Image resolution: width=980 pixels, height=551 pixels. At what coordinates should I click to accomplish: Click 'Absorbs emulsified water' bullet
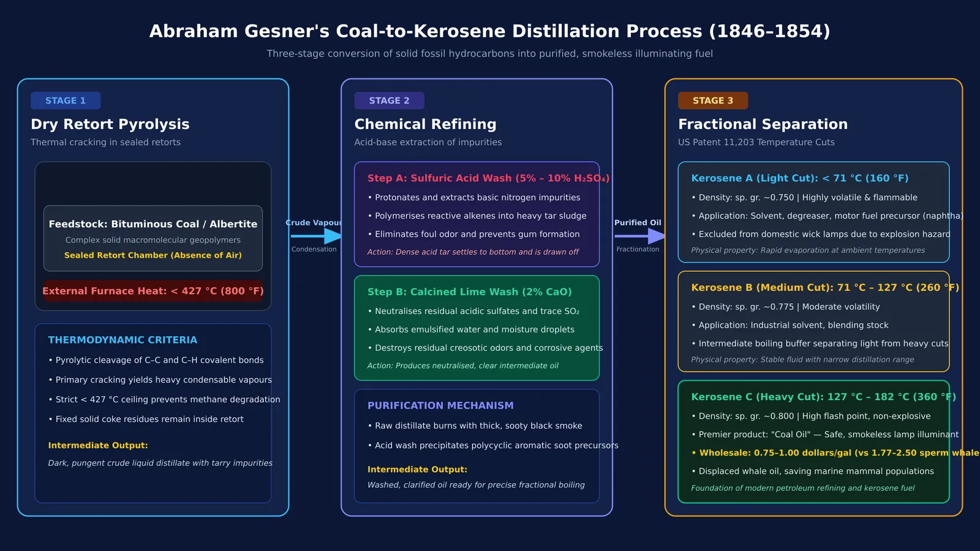coord(471,329)
